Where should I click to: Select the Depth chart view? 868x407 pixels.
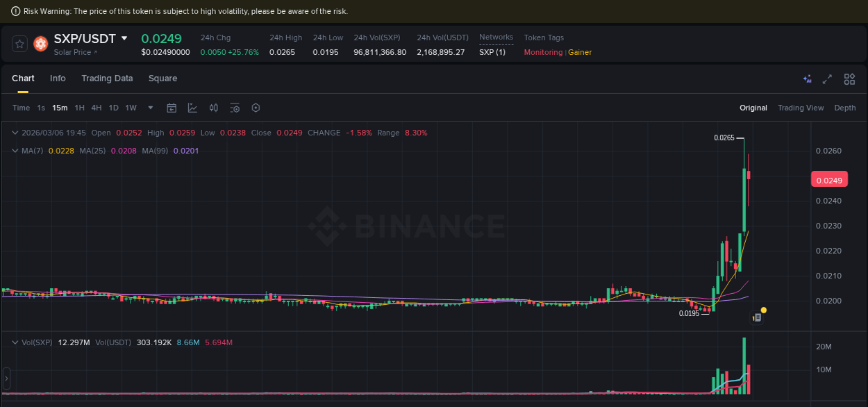coord(845,108)
